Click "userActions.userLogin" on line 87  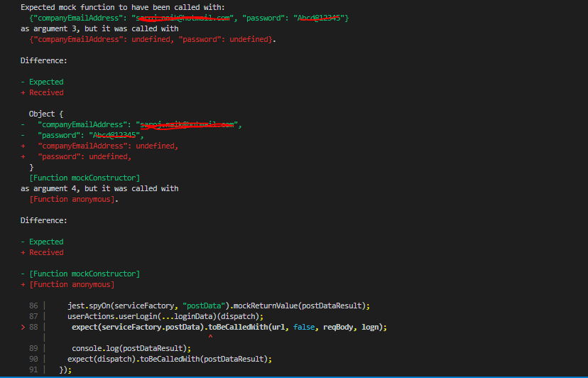(x=112, y=316)
